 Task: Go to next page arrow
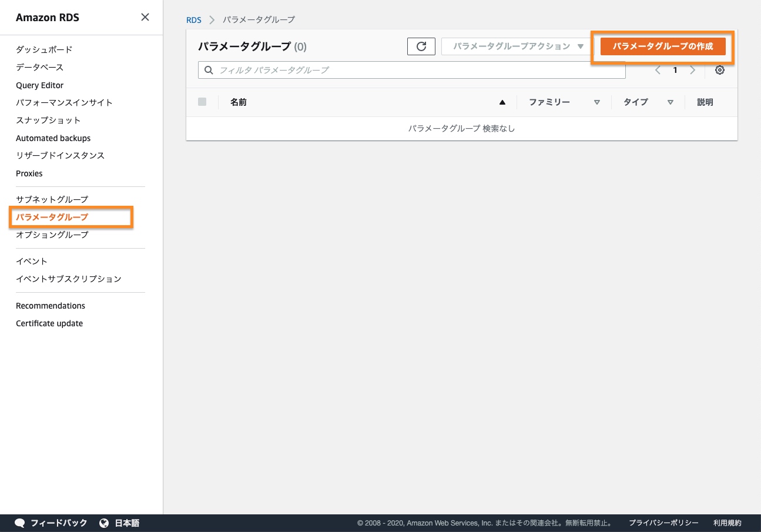point(693,71)
